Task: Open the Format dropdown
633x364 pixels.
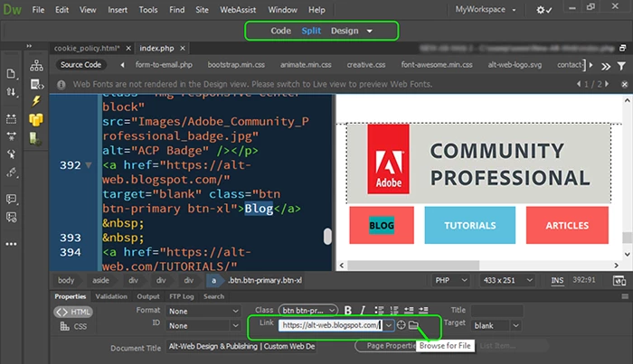Action: tap(203, 312)
